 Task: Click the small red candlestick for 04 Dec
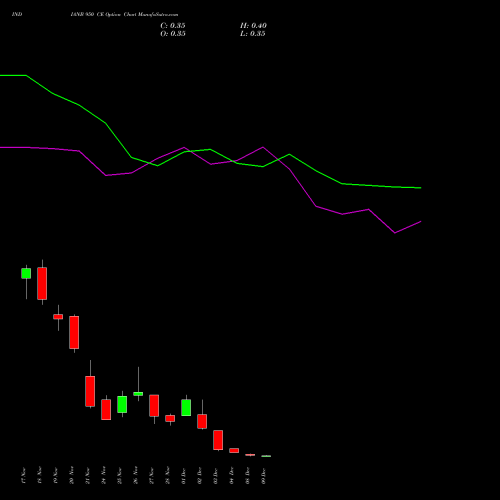(x=234, y=450)
